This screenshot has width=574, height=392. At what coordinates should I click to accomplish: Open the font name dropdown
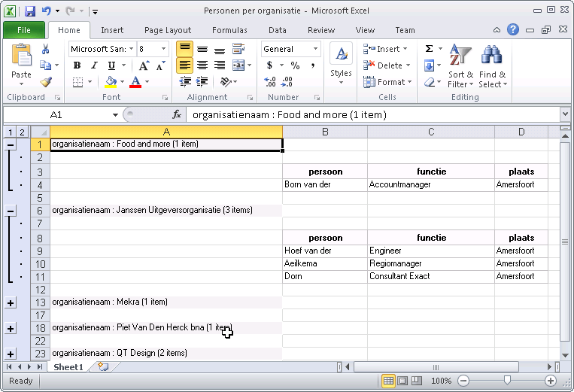pos(132,49)
